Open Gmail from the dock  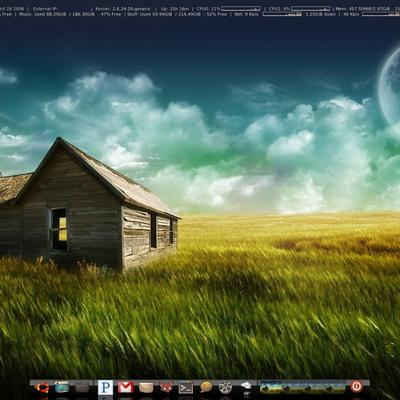126,387
